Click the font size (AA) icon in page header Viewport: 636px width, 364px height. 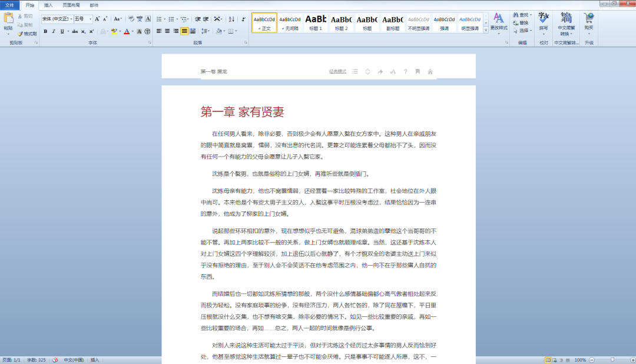[x=393, y=71]
